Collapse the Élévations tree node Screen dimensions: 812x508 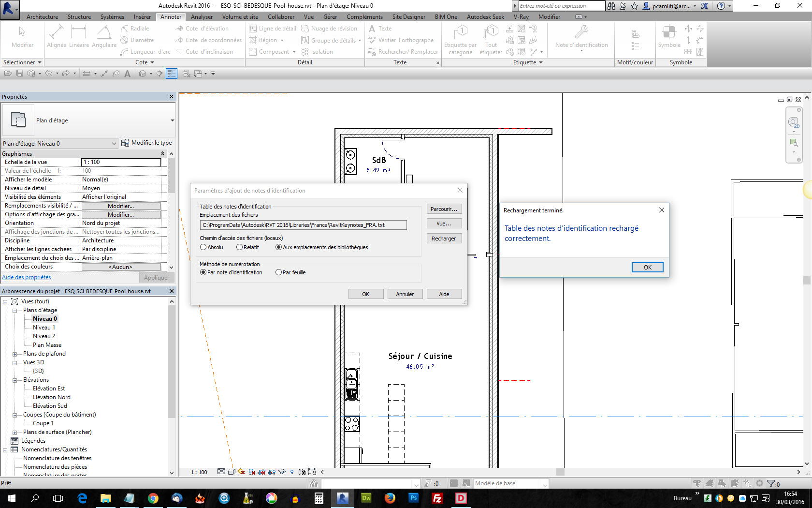click(x=14, y=380)
